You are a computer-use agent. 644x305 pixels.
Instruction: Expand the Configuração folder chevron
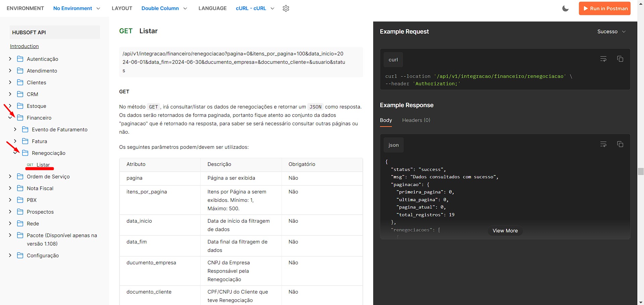[x=10, y=255]
